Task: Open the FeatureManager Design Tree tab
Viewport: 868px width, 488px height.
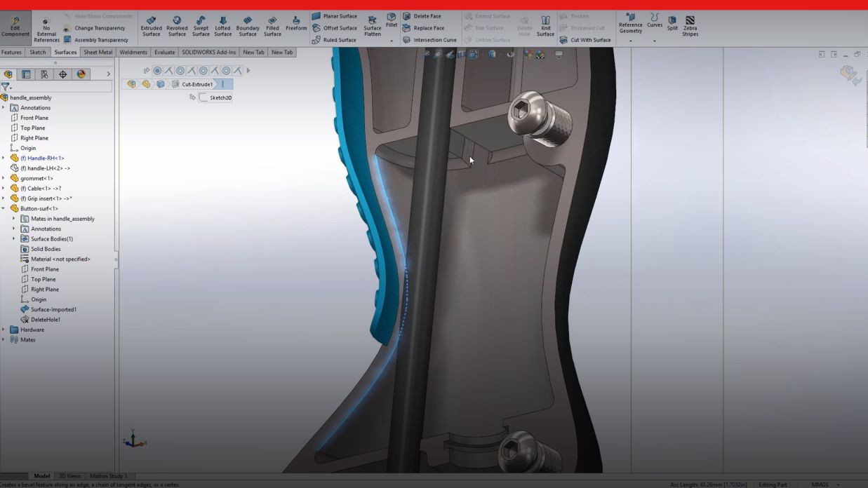Action: (x=8, y=74)
